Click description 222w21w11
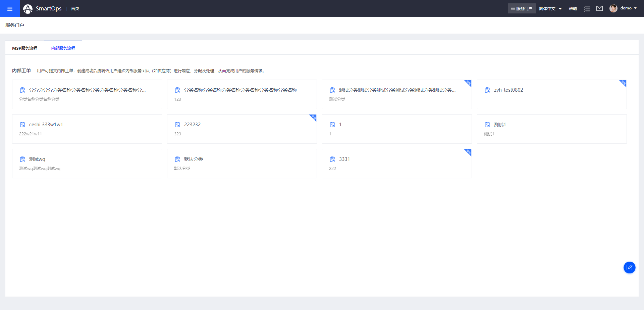 pos(31,134)
